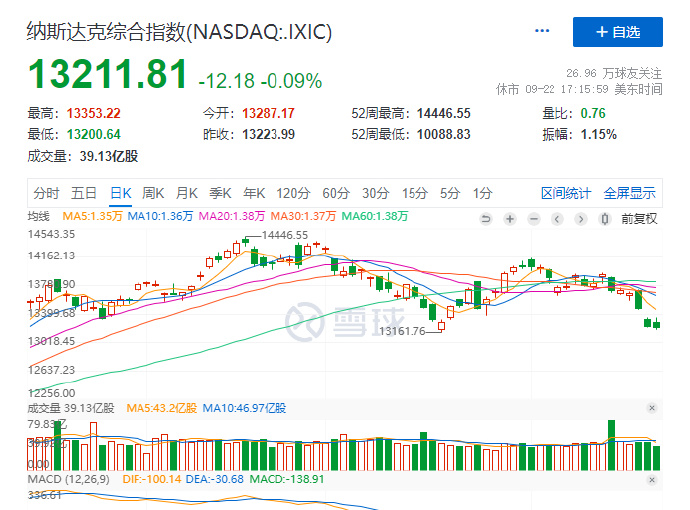The width and height of the screenshot is (690, 510).
Task: Click the 休市 market status timestamp
Action: (x=579, y=89)
